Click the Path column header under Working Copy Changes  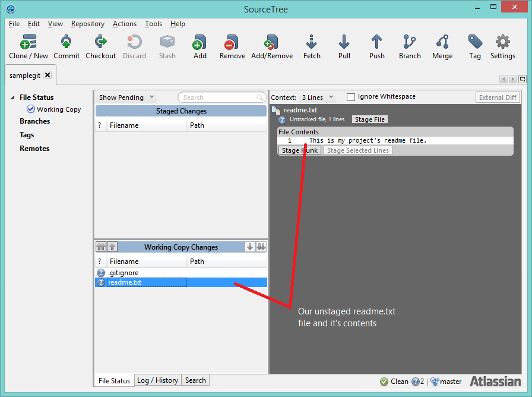(x=227, y=261)
